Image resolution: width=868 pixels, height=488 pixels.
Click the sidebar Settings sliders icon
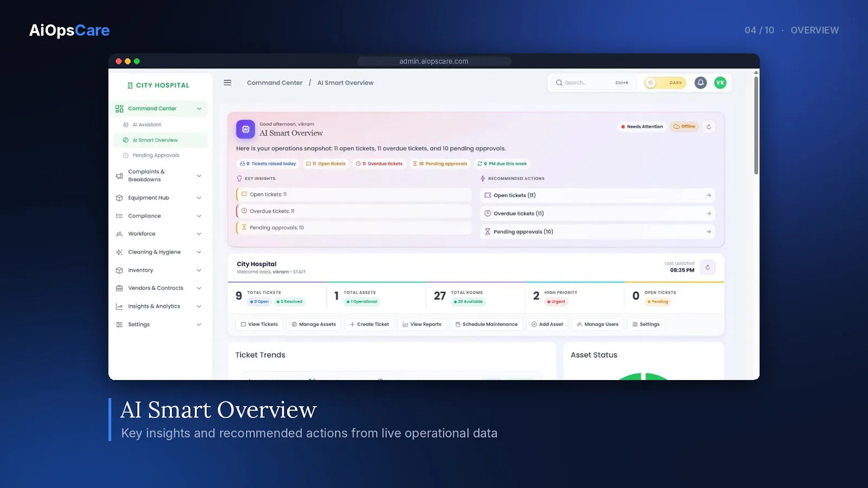click(119, 324)
